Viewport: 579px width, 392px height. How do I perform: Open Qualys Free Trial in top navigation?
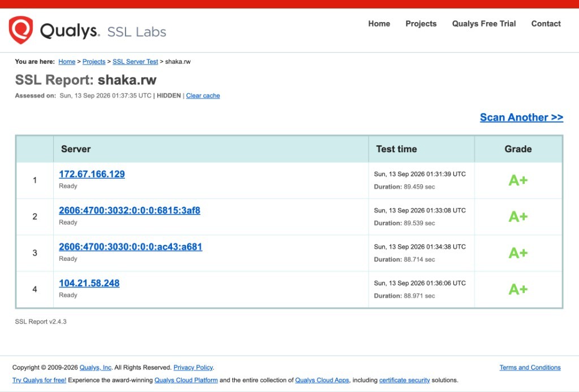[484, 24]
